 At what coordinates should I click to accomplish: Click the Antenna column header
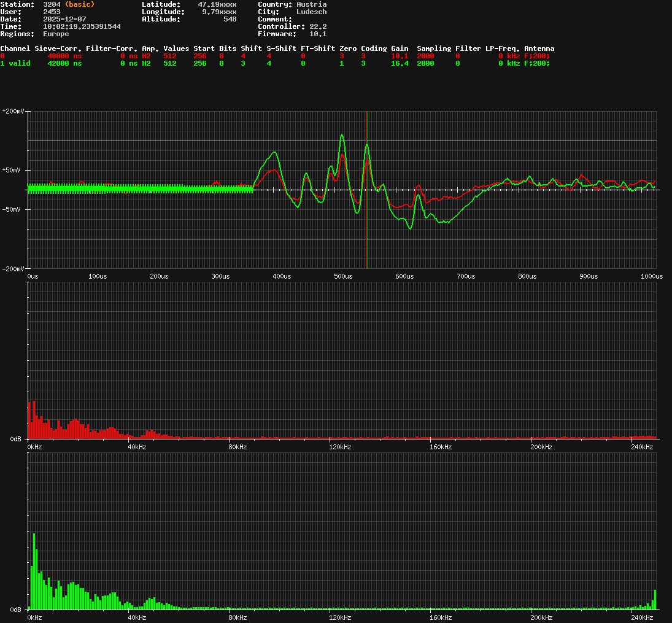539,48
